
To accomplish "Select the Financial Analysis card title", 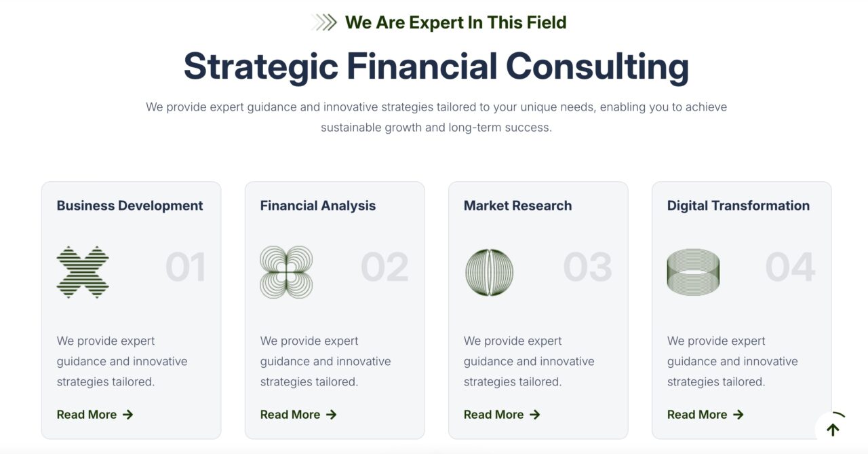I will 318,206.
